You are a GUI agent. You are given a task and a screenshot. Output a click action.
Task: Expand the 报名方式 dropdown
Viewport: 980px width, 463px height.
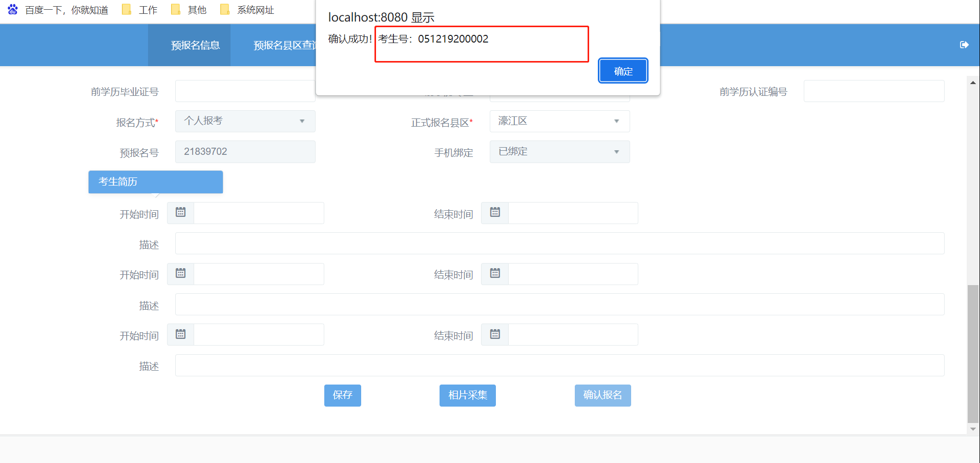[245, 122]
